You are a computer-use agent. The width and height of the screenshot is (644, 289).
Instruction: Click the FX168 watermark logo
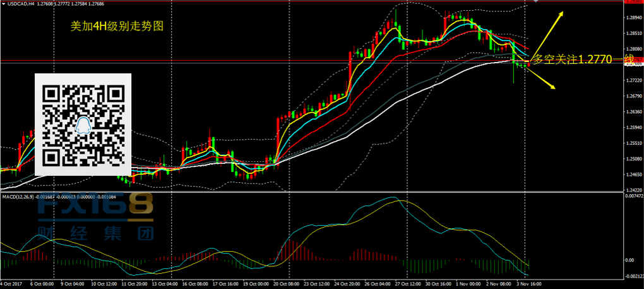95,207
